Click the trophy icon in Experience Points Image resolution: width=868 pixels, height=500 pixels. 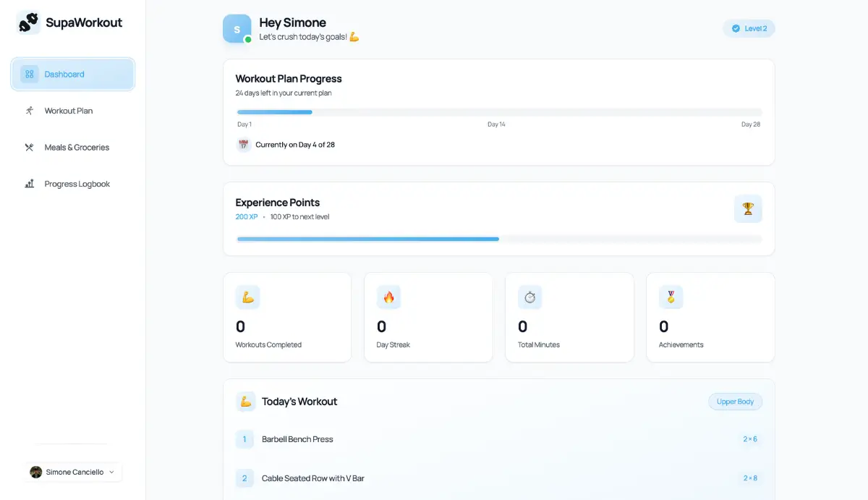pyautogui.click(x=748, y=208)
